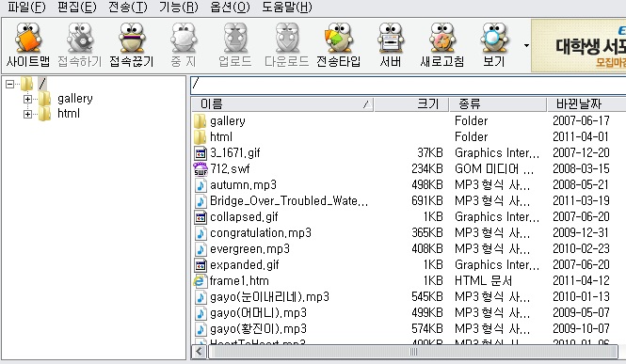This screenshot has height=364, width=626.
Task: Click the 보기 view toolbar icon
Action: [494, 44]
